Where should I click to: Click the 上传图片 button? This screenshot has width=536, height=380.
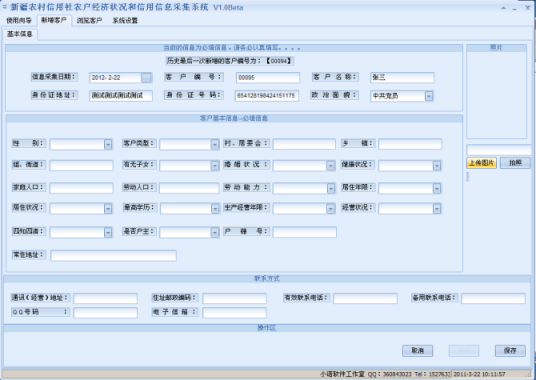coord(482,163)
